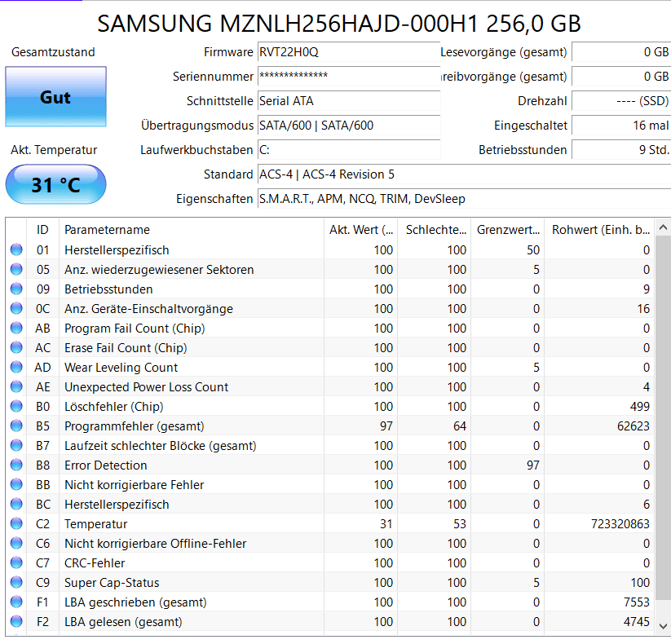
Task: Click worst value 64 in Programmfehler row
Action: 460,426
